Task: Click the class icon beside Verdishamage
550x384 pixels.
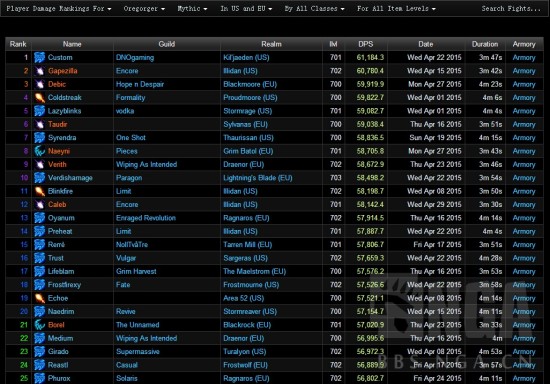Action: point(40,178)
